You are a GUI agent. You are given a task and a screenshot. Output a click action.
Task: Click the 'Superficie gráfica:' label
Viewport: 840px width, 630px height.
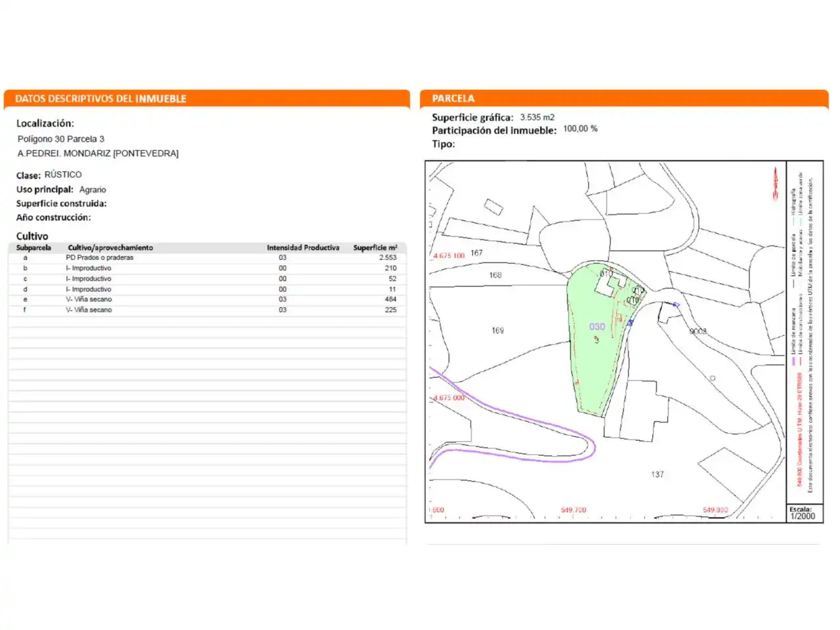click(x=472, y=117)
